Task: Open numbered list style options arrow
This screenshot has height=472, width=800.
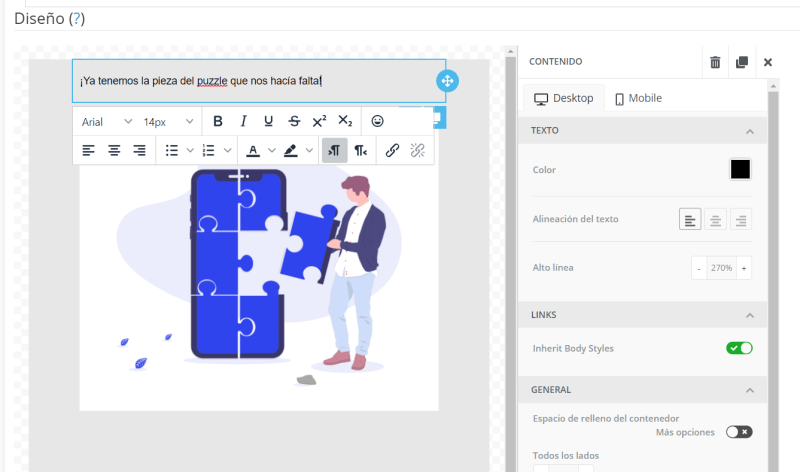Action: coord(228,151)
